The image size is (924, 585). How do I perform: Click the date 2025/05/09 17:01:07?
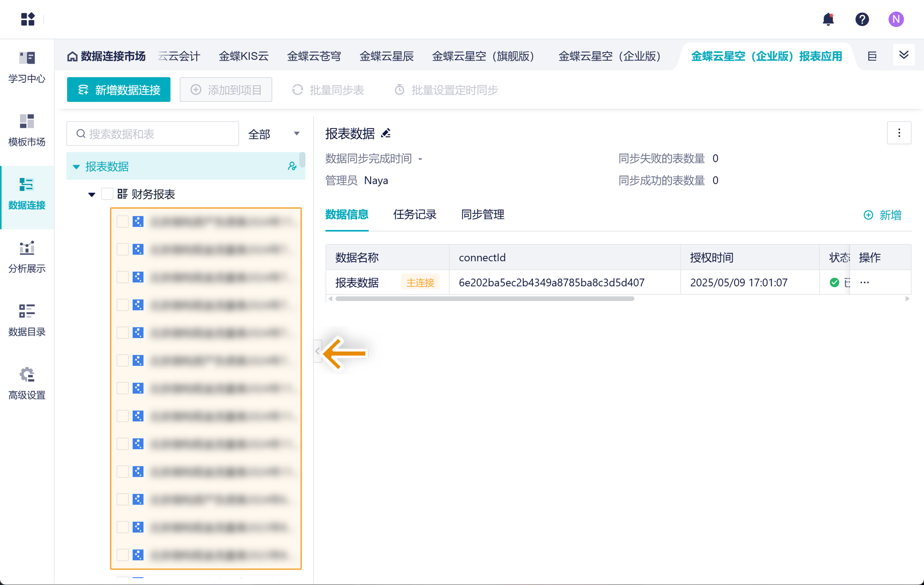(739, 282)
